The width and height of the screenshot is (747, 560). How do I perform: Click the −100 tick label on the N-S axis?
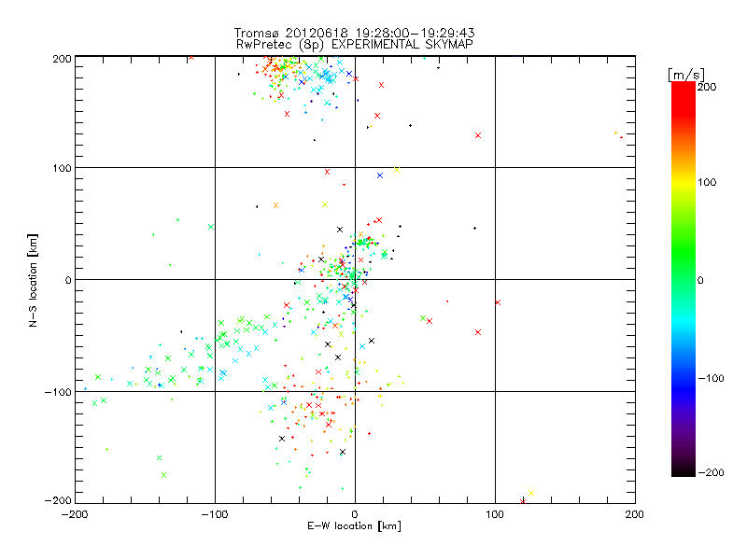[58, 392]
